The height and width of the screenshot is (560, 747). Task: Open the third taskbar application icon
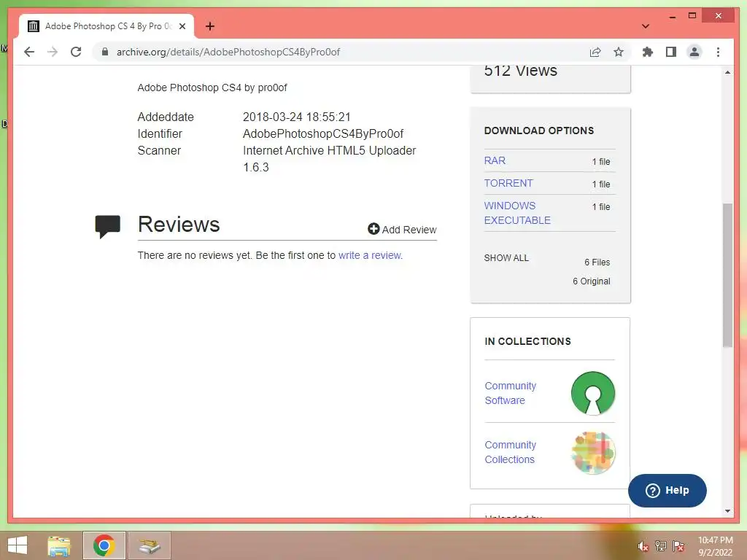click(x=150, y=545)
